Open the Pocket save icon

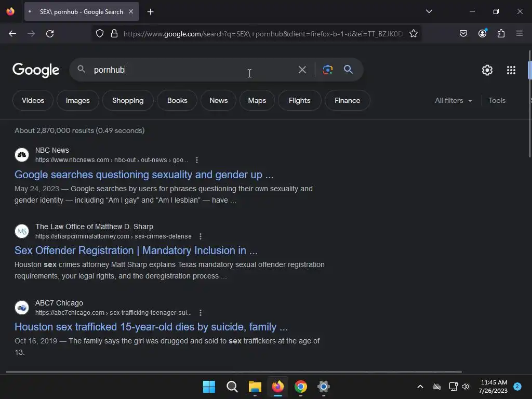(463, 33)
